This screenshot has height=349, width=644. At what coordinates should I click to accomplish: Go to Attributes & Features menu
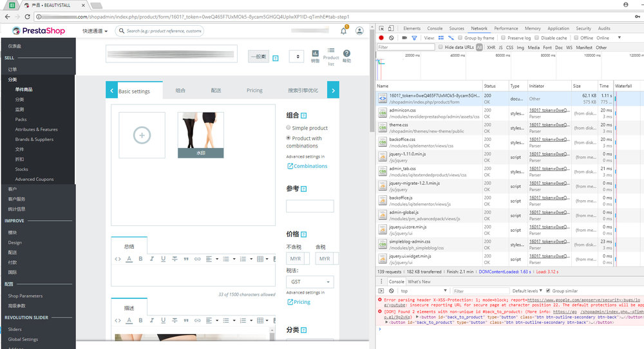pos(36,129)
